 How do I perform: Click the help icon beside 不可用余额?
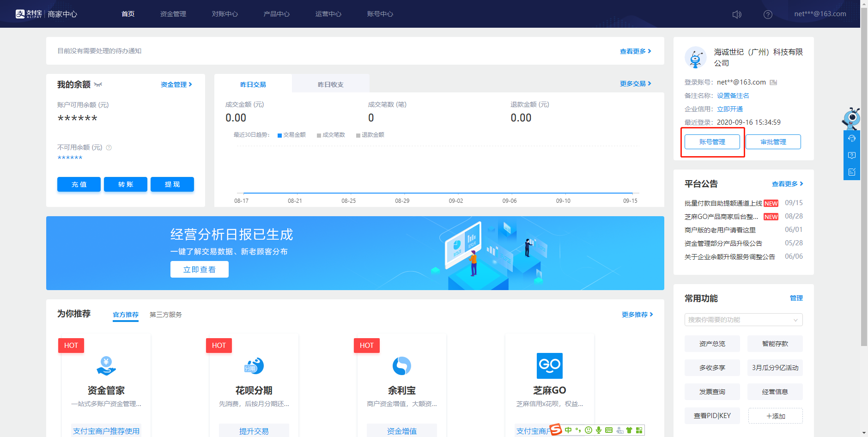pos(109,148)
